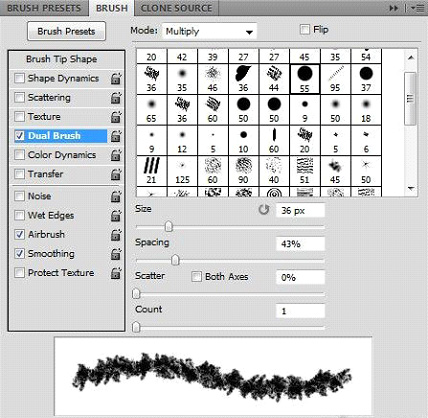Switch to the Clone Source tab
Screen dimensions: 428x418
176,8
